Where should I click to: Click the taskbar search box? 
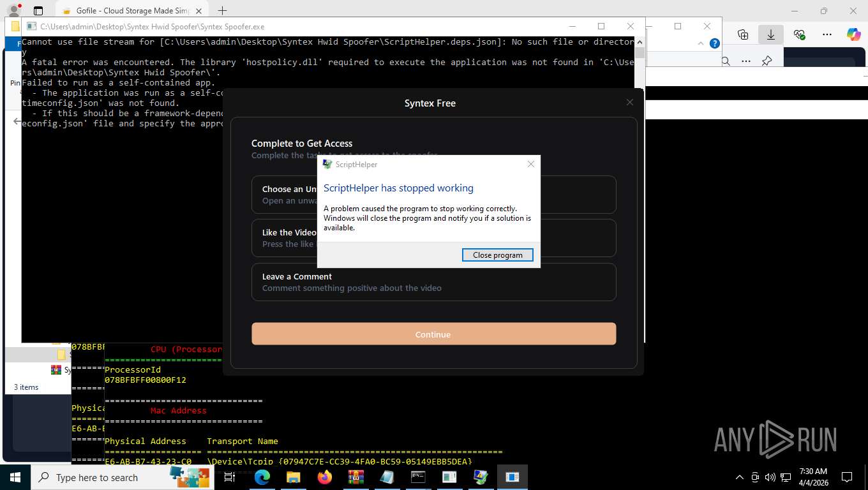pos(123,477)
